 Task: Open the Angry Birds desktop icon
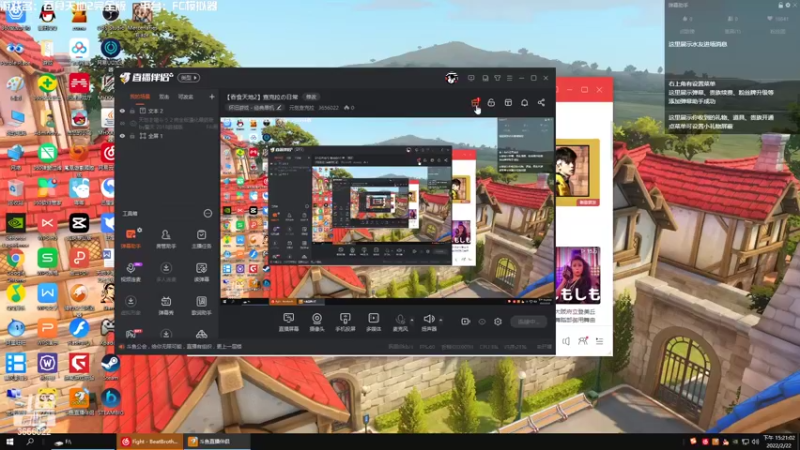(x=79, y=122)
